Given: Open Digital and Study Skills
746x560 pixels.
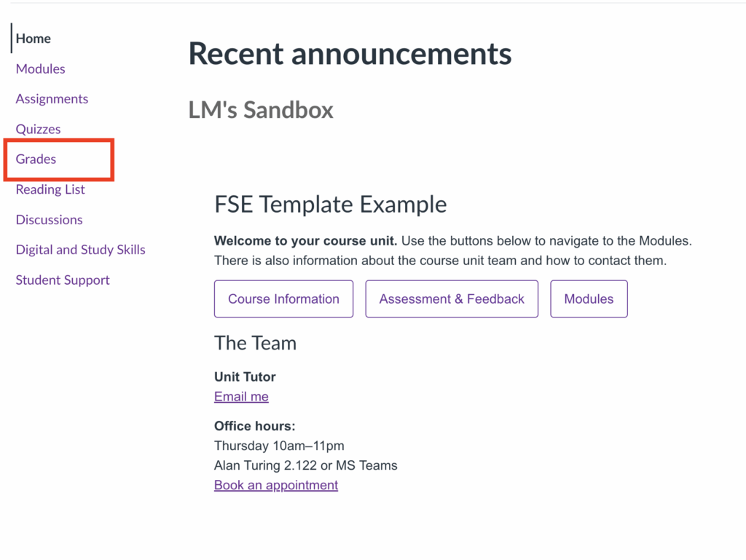Looking at the screenshot, I should [x=80, y=250].
